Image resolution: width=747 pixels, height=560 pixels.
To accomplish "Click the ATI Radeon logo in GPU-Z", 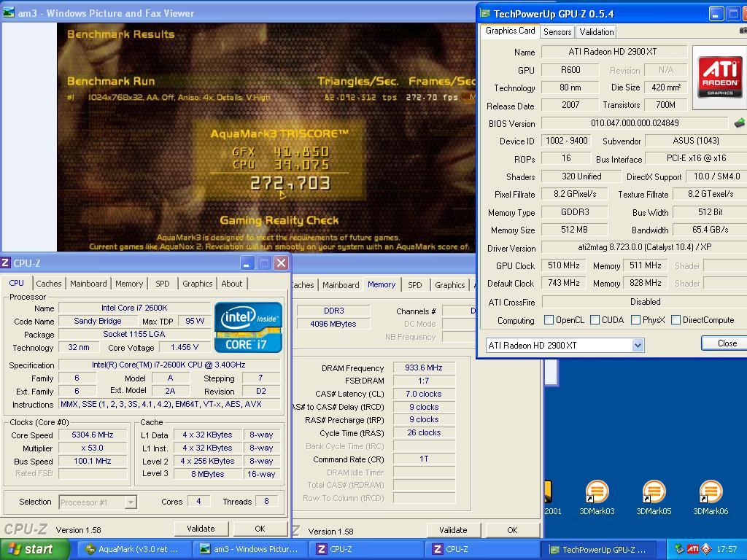I will 719,76.
